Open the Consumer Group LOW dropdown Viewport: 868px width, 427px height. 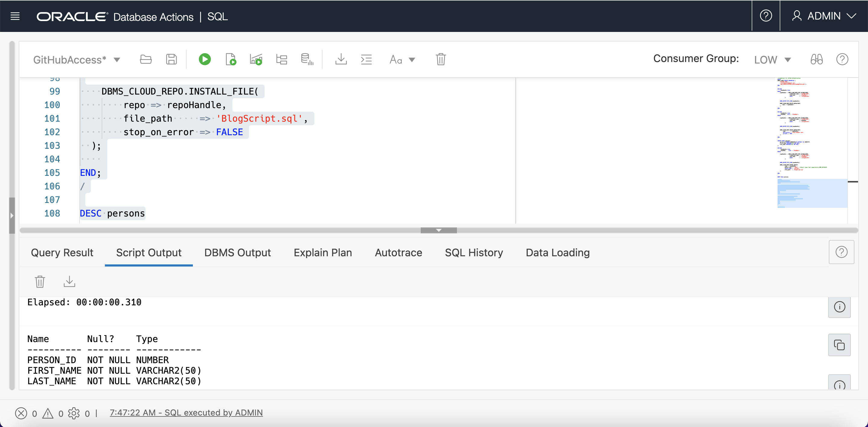tap(772, 60)
